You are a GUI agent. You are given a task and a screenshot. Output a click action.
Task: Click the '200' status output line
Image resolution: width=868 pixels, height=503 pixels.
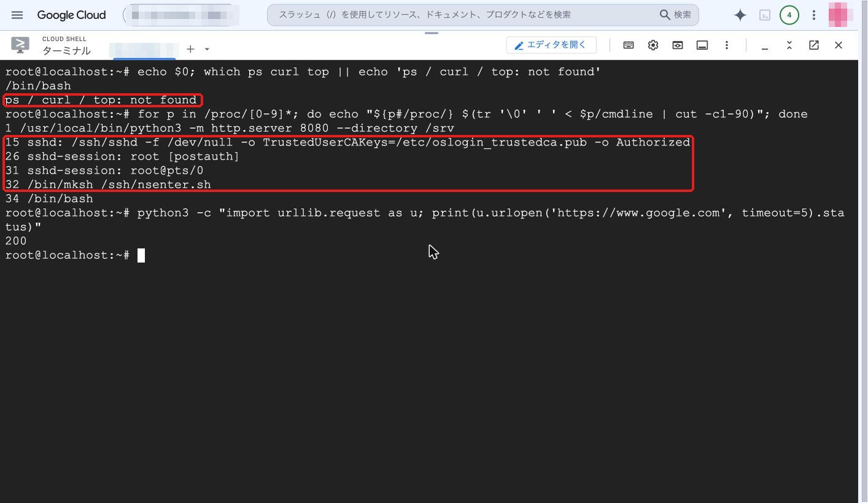pos(16,241)
